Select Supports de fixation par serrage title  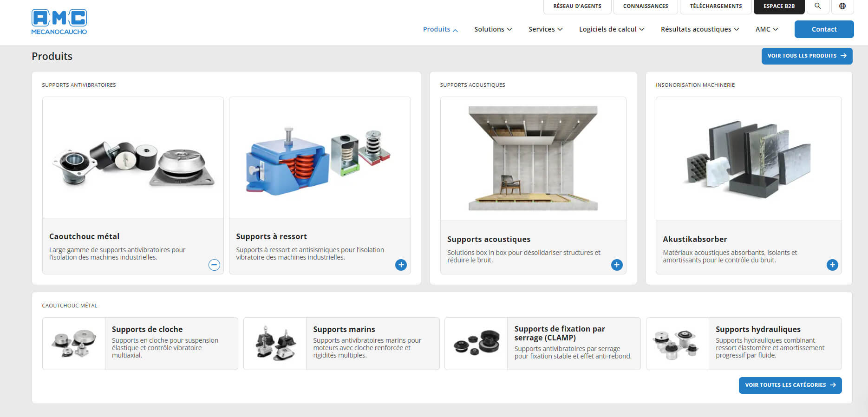click(x=560, y=333)
